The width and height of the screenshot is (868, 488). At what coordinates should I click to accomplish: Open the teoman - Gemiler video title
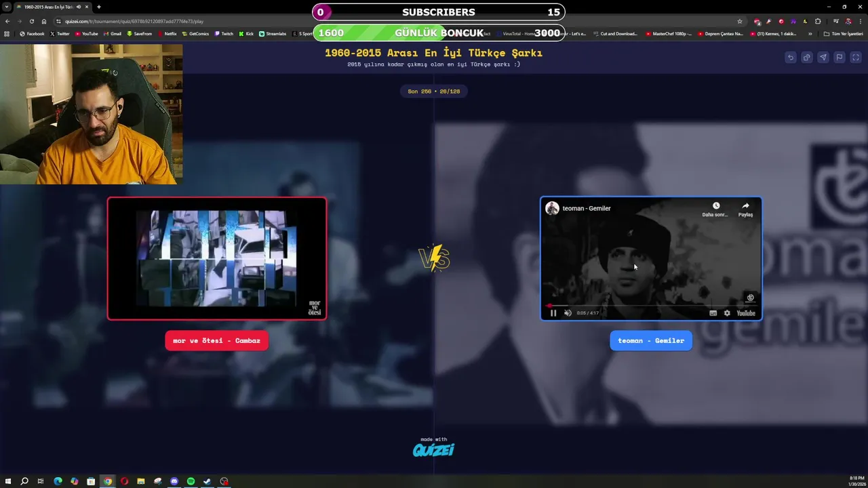click(587, 208)
